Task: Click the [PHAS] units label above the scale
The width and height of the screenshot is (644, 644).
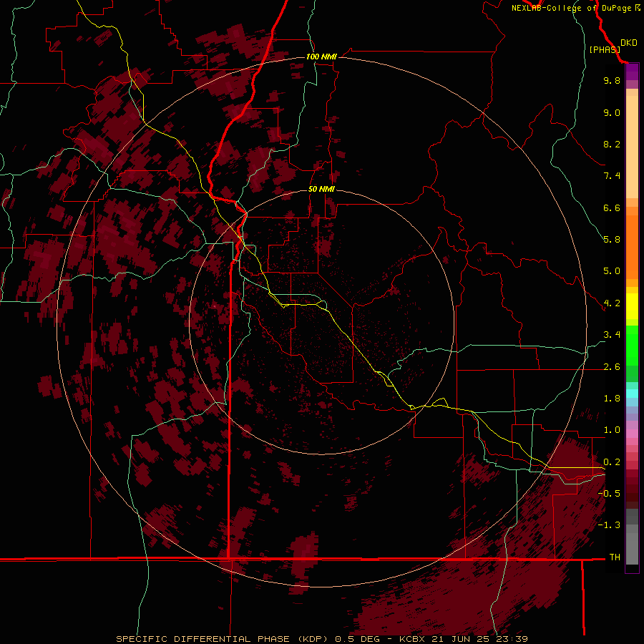Action: click(605, 49)
